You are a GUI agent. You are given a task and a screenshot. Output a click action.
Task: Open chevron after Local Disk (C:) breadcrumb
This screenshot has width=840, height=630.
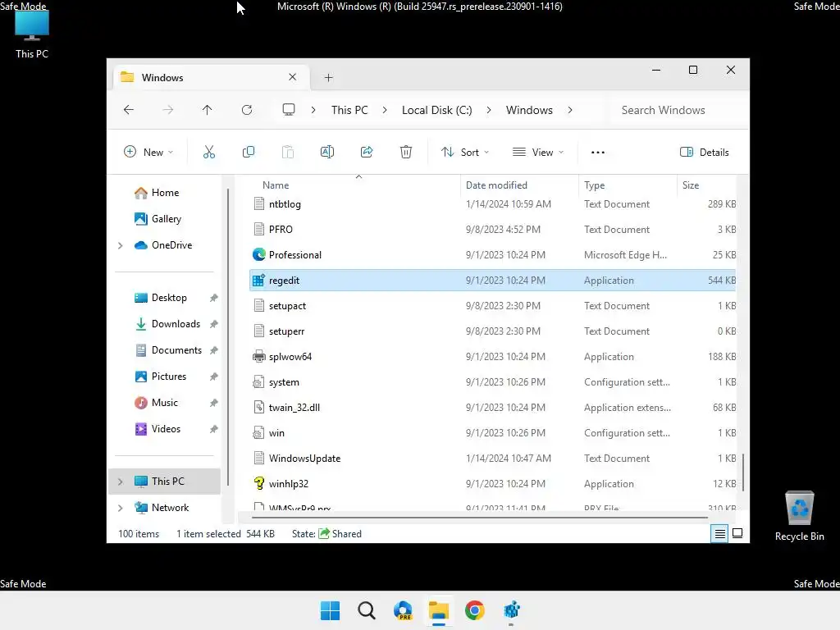click(x=489, y=110)
